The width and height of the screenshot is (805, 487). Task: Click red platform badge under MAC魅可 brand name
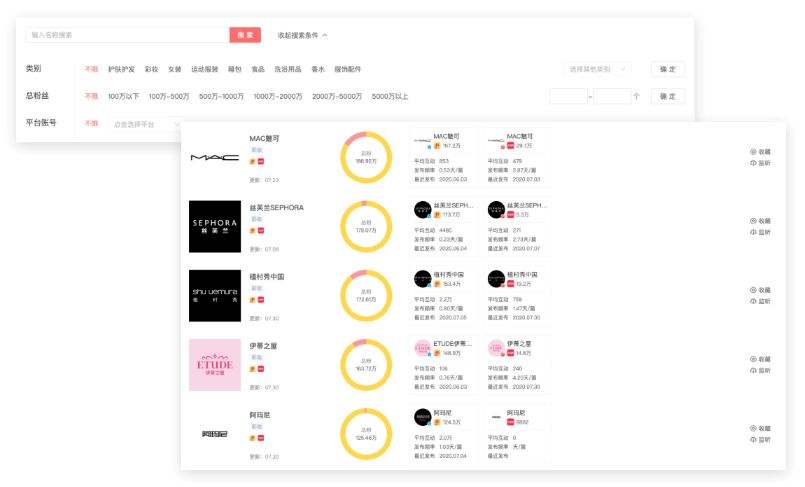[261, 162]
